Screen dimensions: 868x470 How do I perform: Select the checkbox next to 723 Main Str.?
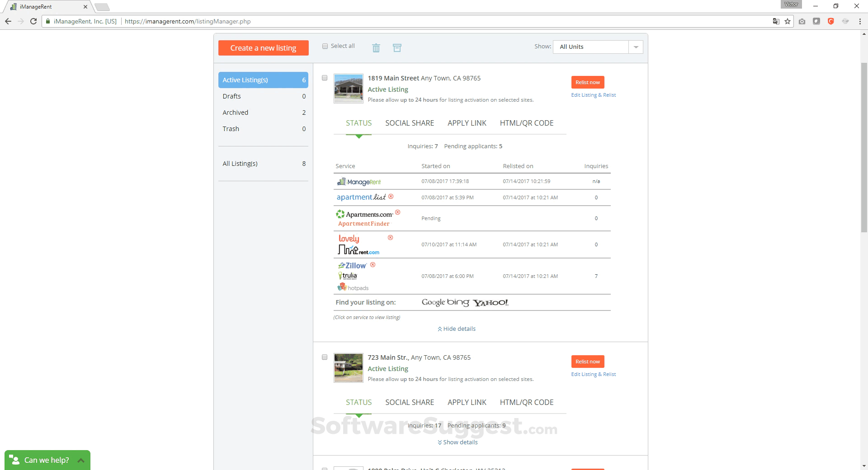(324, 357)
